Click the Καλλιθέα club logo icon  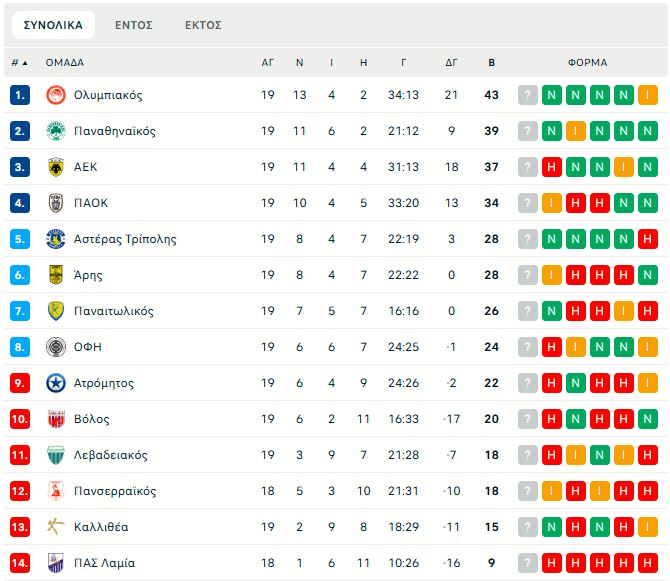pos(56,527)
